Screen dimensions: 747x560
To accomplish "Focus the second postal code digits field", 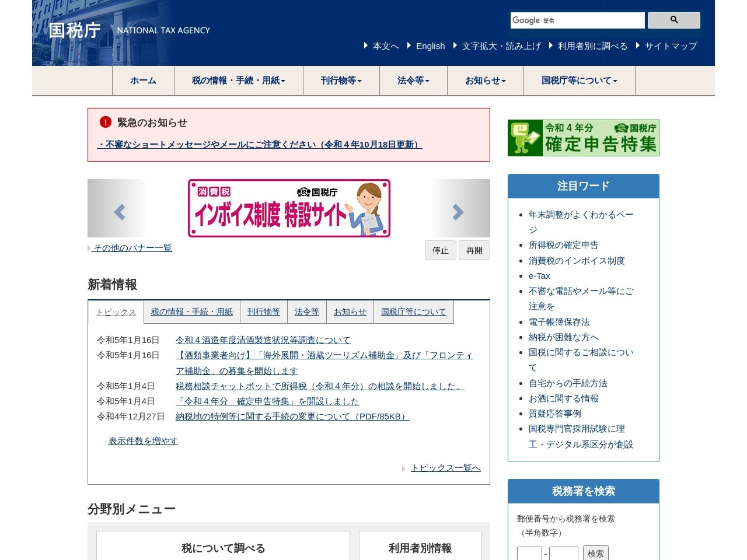I will tap(564, 554).
